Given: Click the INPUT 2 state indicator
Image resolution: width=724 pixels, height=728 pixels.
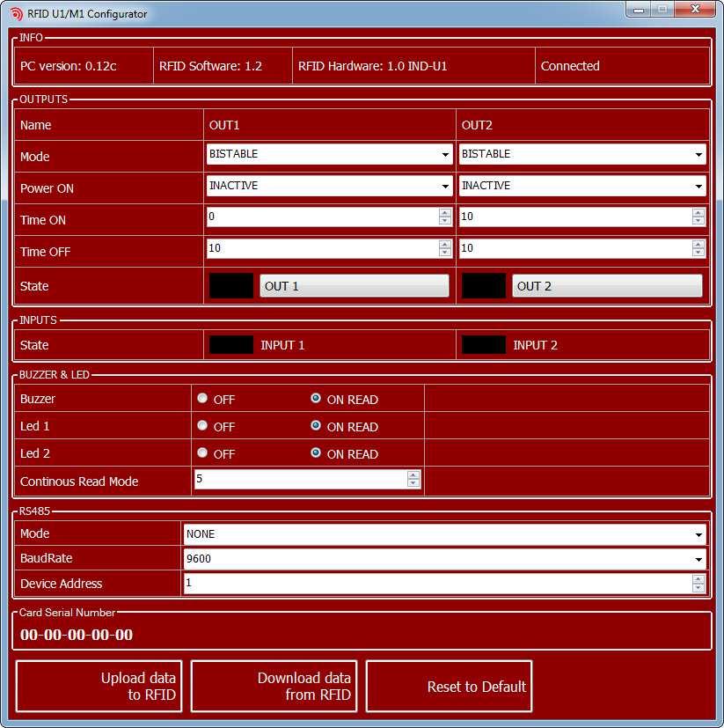Looking at the screenshot, I should coord(484,345).
